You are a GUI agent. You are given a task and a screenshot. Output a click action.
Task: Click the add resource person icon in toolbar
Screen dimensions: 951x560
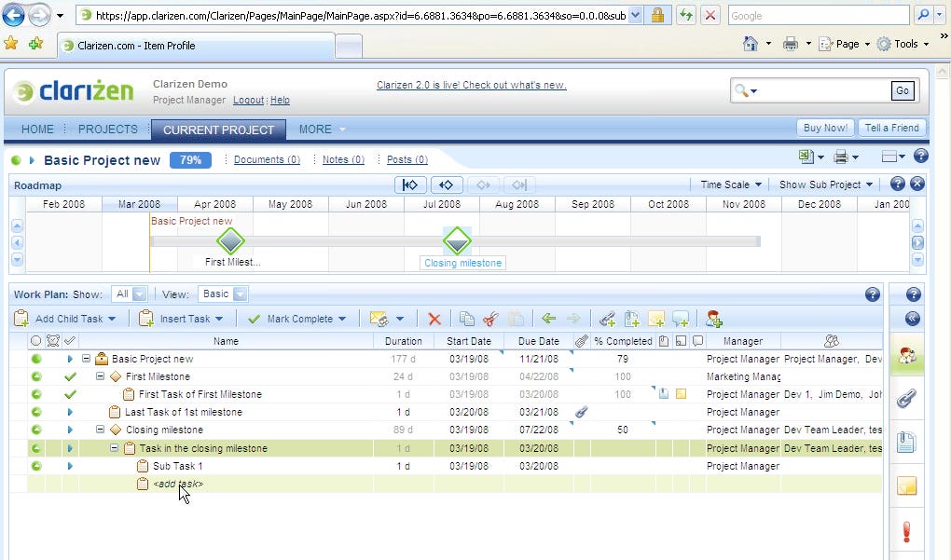[x=714, y=319]
